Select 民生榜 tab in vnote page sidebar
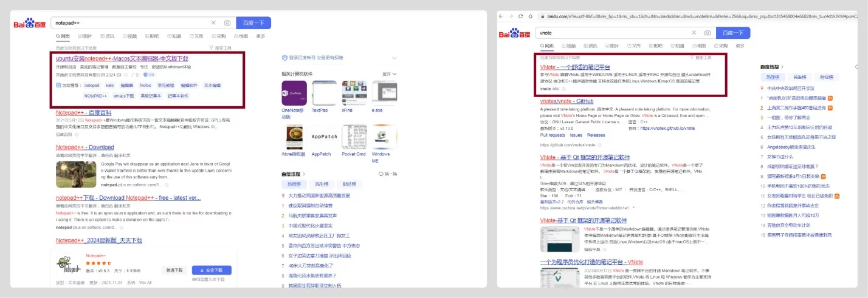 click(799, 77)
